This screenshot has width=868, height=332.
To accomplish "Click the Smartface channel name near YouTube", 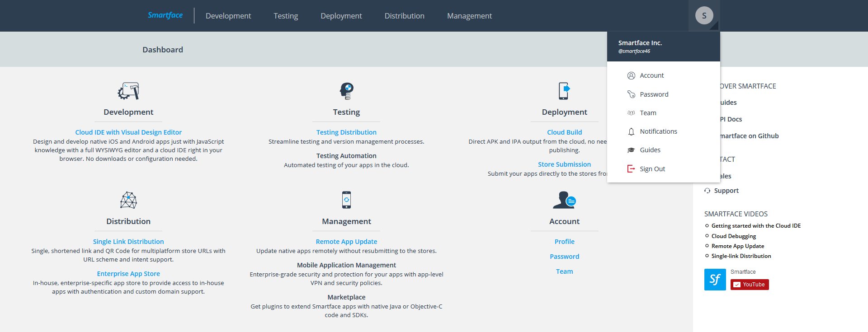I will [x=743, y=272].
